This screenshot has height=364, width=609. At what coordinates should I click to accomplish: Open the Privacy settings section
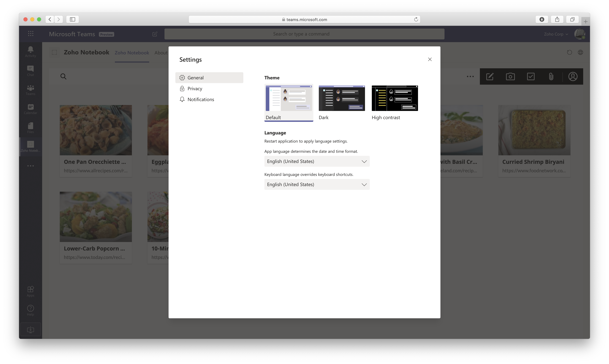[x=195, y=89]
